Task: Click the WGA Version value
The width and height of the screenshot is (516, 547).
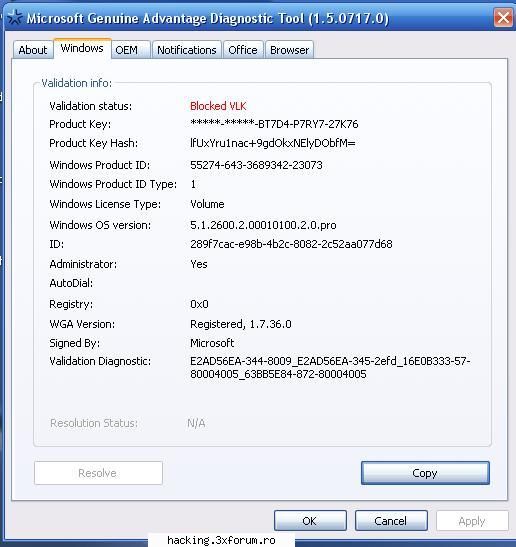Action: [x=241, y=324]
